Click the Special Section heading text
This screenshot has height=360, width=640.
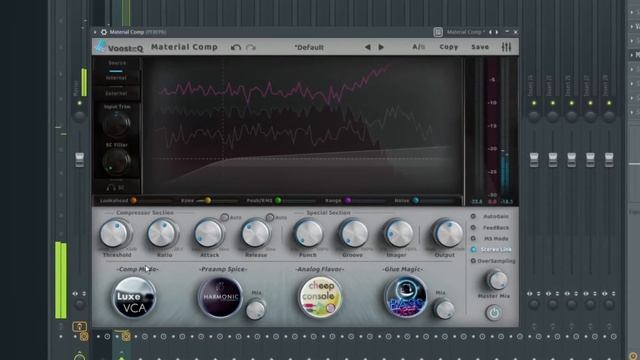(328, 213)
